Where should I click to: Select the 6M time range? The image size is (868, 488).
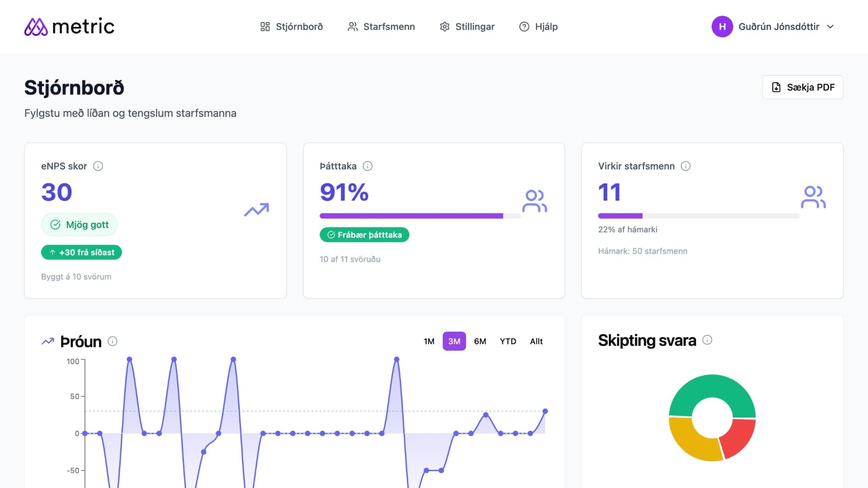480,341
